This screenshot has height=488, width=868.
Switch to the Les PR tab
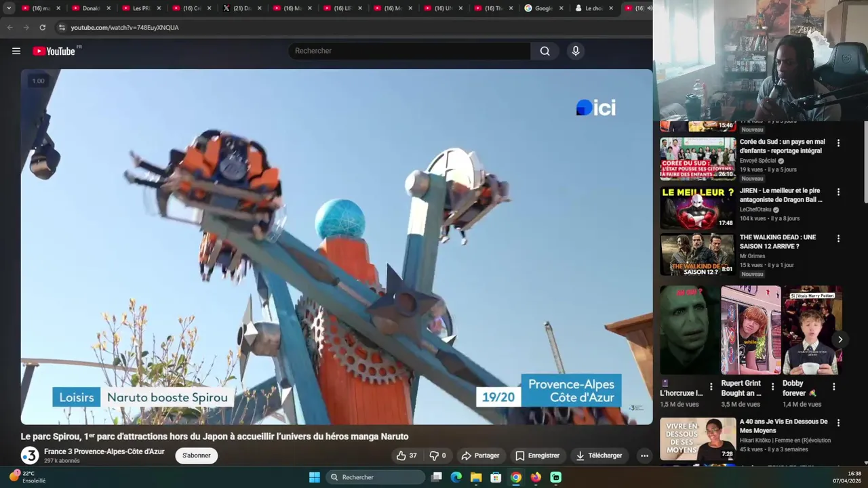point(141,8)
